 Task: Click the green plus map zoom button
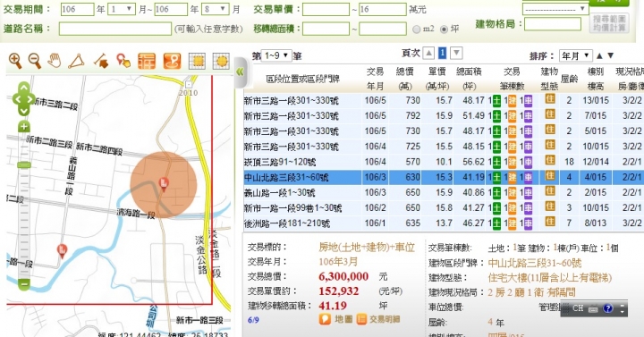24,127
